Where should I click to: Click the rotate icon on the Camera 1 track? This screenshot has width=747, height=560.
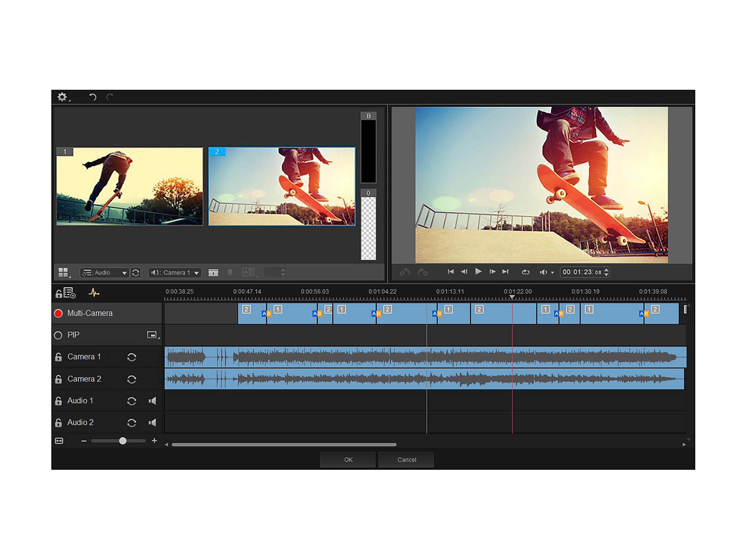click(x=132, y=357)
